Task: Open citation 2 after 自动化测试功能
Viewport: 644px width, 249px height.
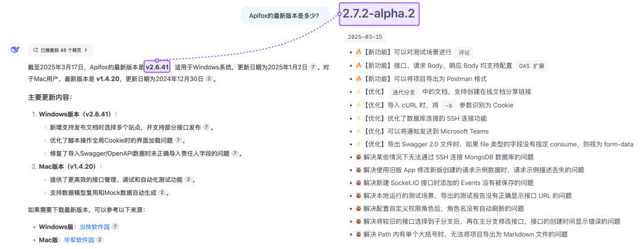Action: [188, 180]
